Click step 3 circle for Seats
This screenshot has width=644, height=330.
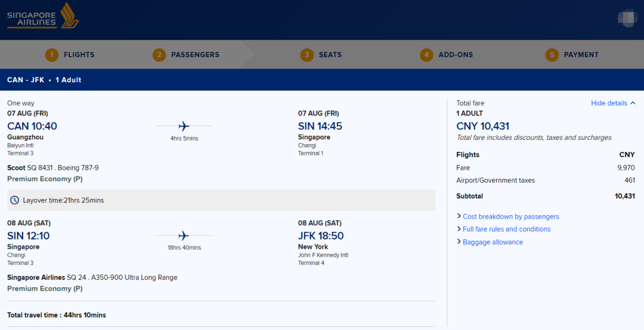[307, 55]
